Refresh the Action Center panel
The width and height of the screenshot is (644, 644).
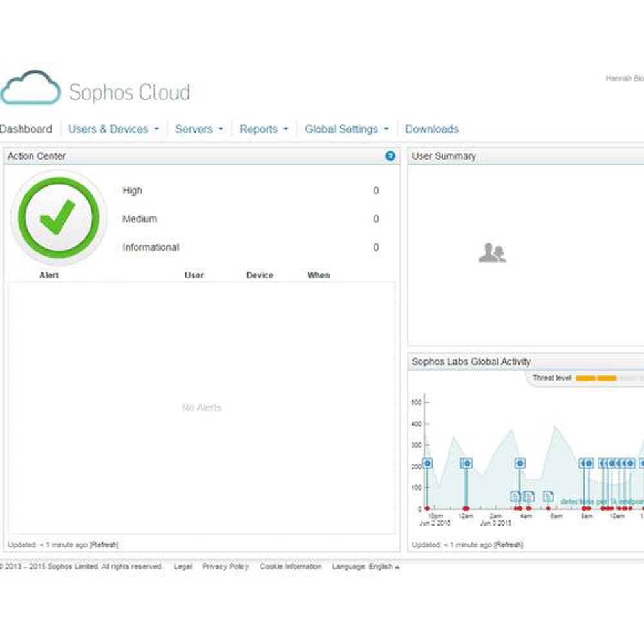[x=104, y=545]
